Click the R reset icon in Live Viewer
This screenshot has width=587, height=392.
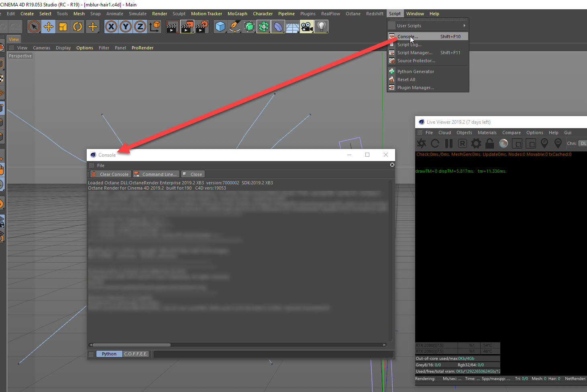[x=463, y=143]
